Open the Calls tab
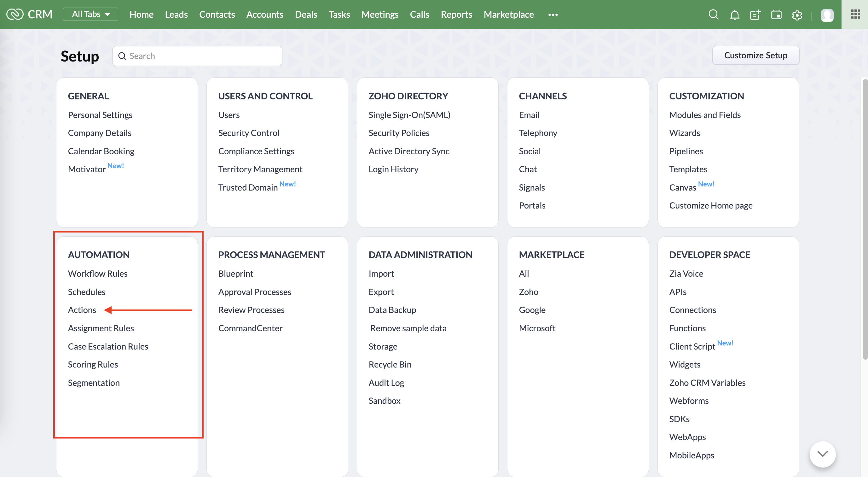 pos(420,15)
